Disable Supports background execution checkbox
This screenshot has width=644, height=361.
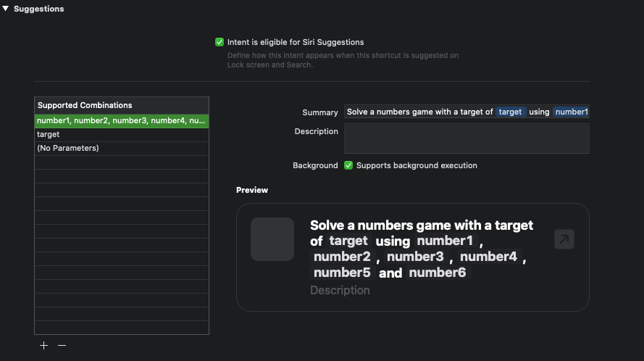click(348, 165)
